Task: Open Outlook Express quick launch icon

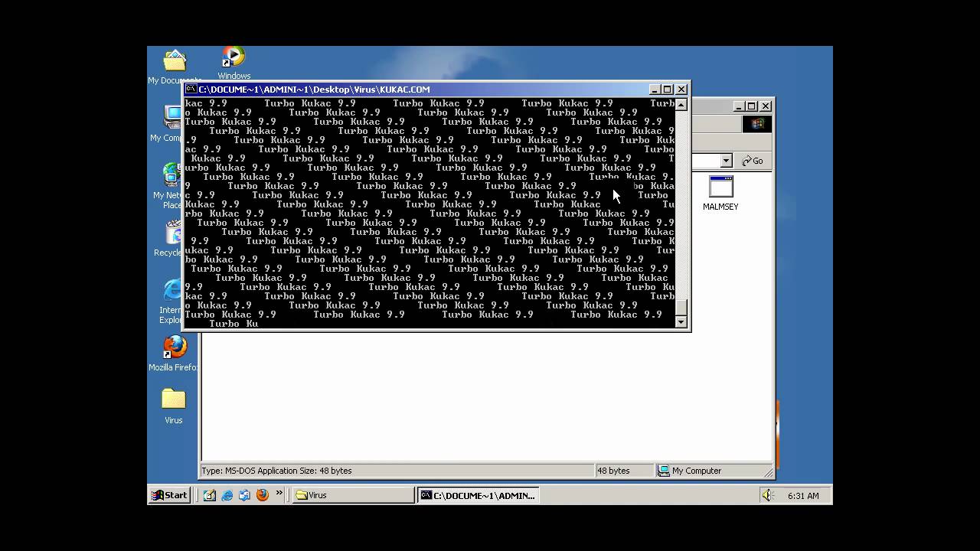Action: [245, 495]
